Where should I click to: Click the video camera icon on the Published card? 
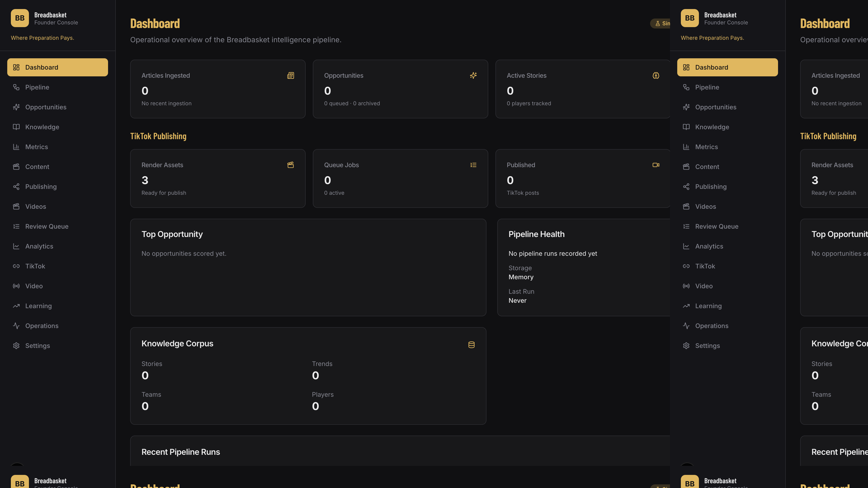pos(656,165)
